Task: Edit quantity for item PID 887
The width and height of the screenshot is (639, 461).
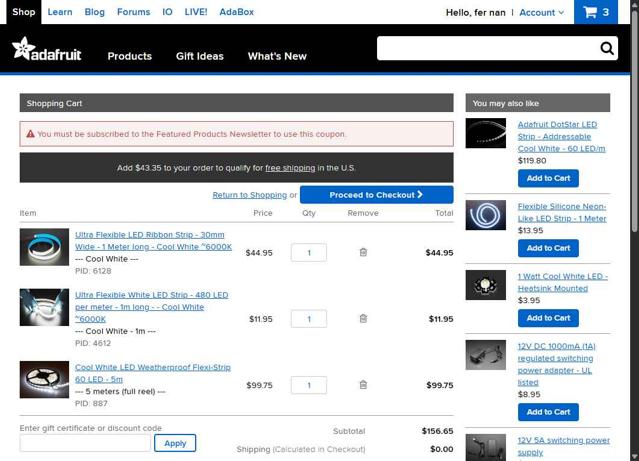Action: [309, 385]
